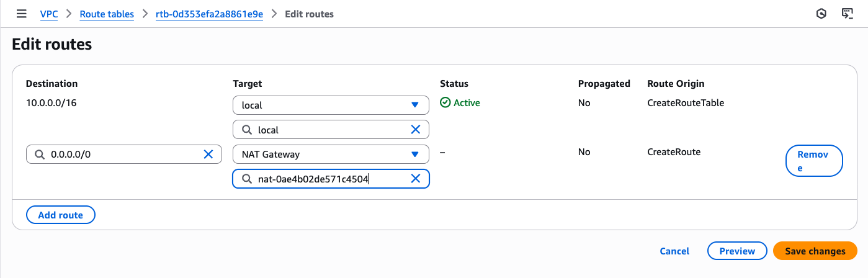868x278 pixels.
Task: Click the Add route button
Action: point(60,215)
